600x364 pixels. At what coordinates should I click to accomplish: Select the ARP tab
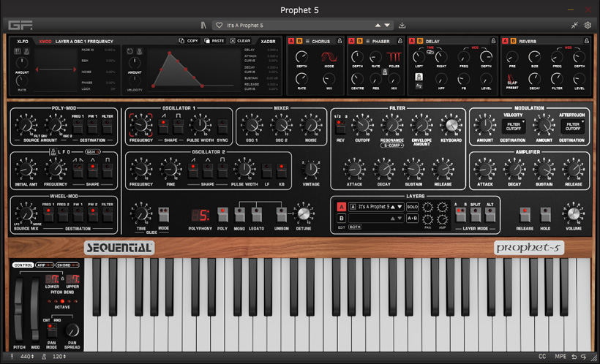point(45,265)
